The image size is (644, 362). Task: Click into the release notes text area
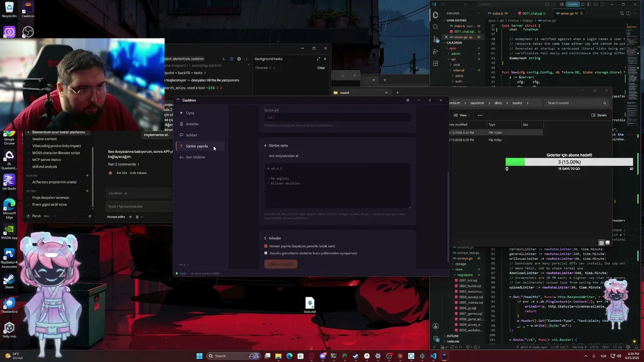tap(338, 186)
